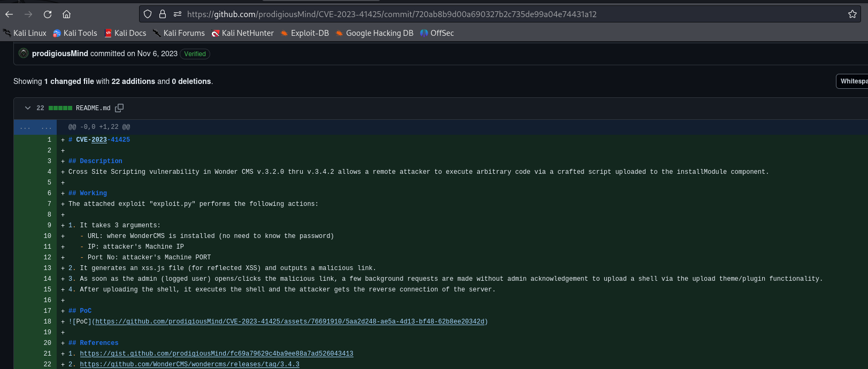Viewport: 868px width, 369px height.
Task: Click the browser forward arrow
Action: (28, 14)
